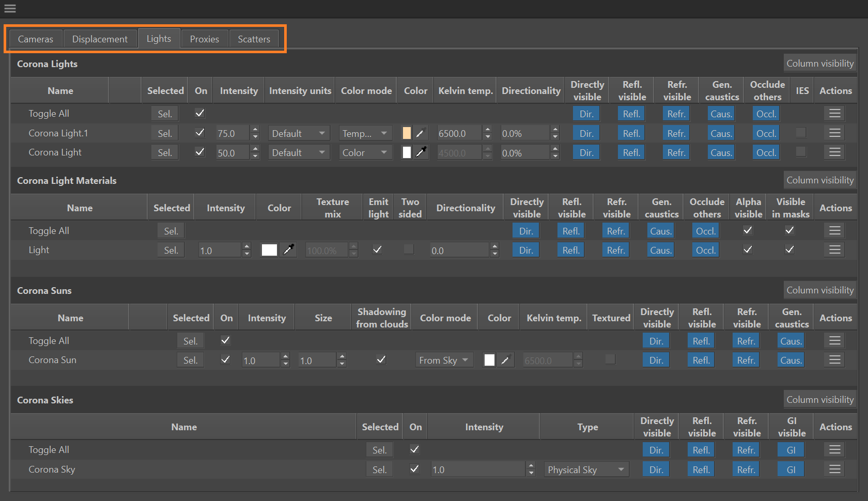Toggle all Corona Lights On checkbox
868x501 pixels.
coord(200,113)
